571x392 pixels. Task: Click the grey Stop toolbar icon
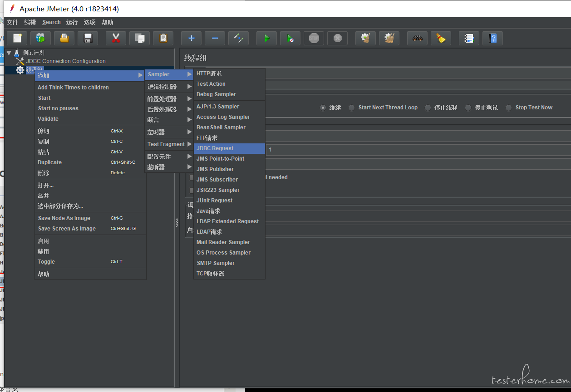click(x=314, y=39)
